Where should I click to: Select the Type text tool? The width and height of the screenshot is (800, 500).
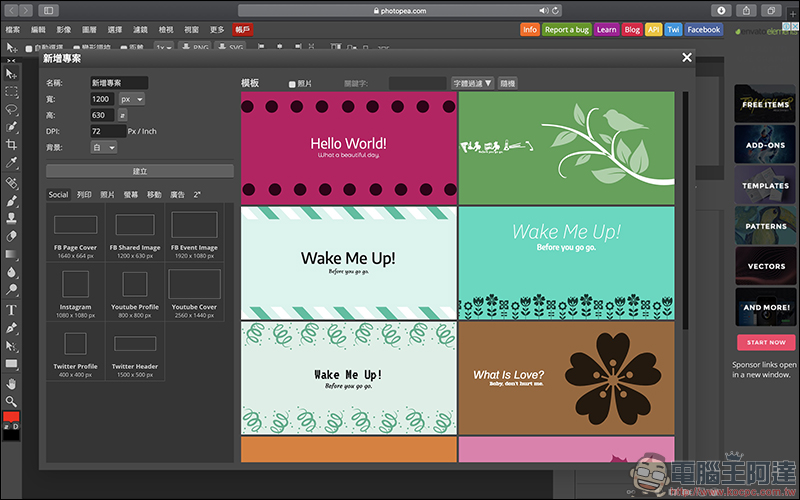tap(11, 310)
